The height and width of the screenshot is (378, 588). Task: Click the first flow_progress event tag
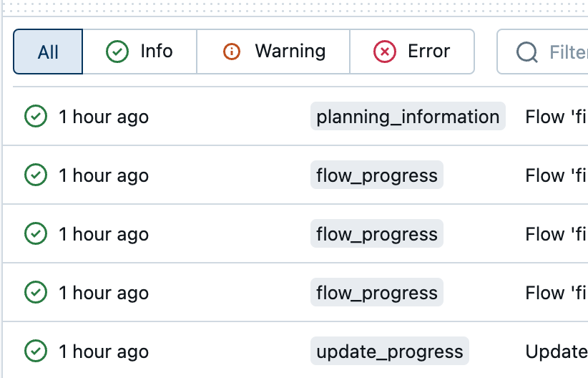[x=377, y=175]
